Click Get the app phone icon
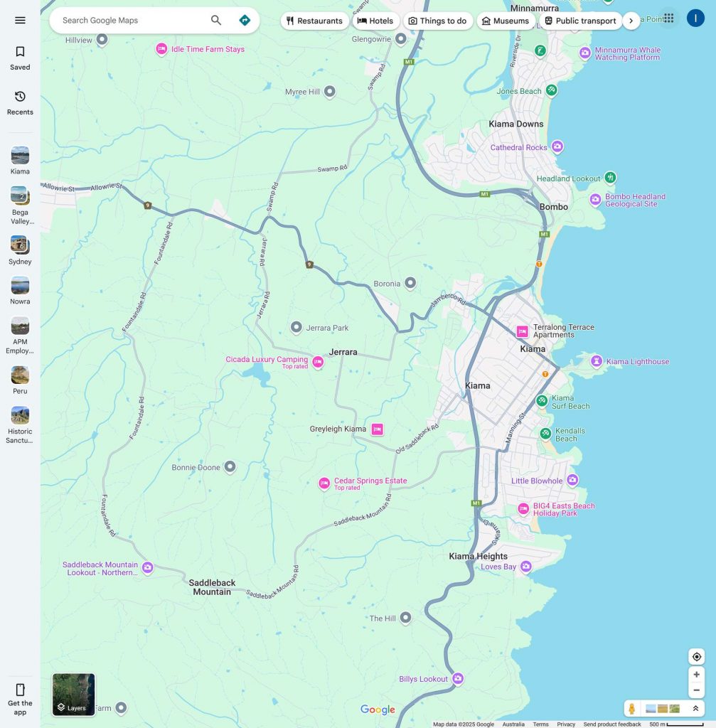The height and width of the screenshot is (728, 716). tap(20, 690)
